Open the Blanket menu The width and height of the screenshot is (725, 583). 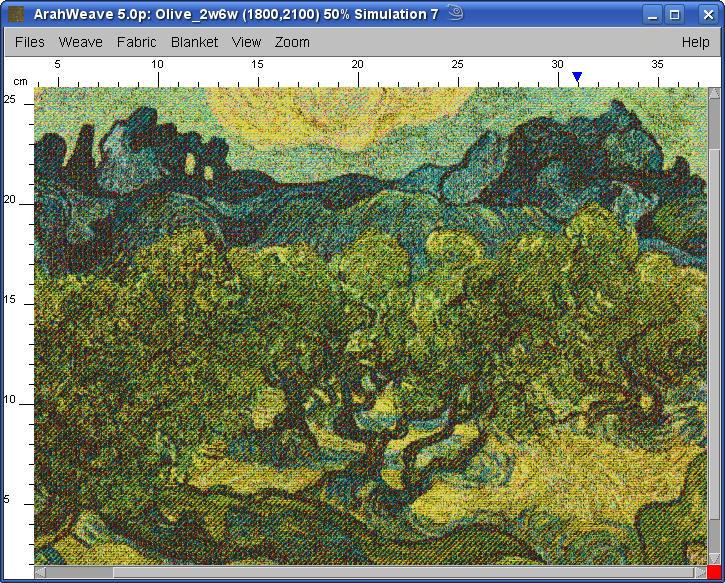[x=194, y=42]
